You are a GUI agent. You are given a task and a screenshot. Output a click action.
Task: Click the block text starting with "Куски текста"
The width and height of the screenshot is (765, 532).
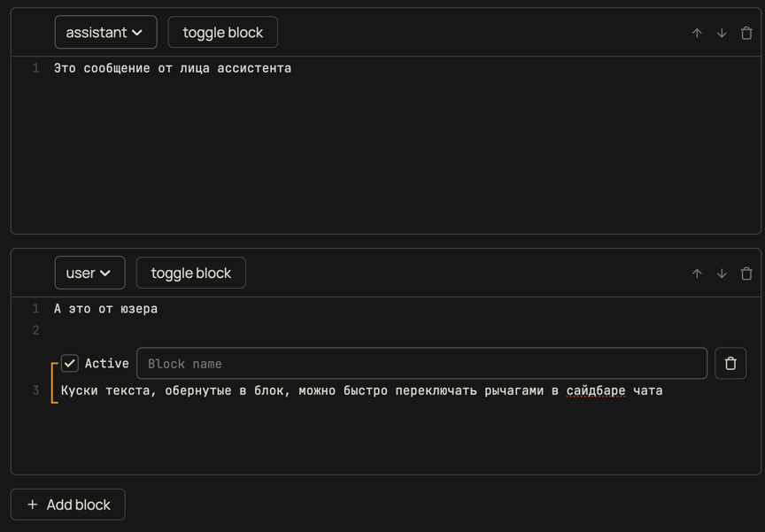pyautogui.click(x=266, y=390)
